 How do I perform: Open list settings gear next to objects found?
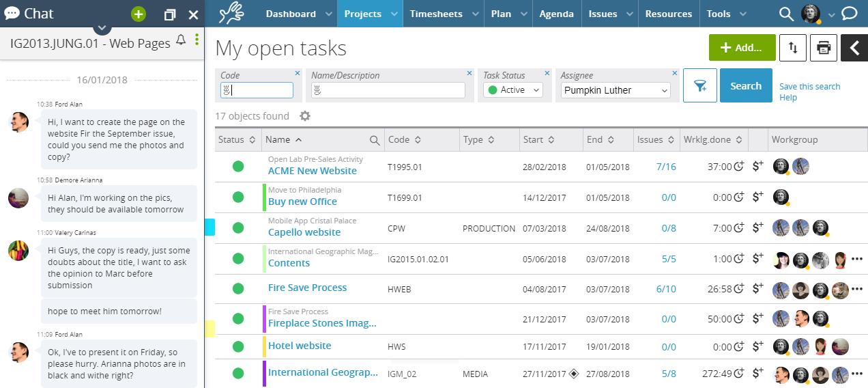click(305, 116)
